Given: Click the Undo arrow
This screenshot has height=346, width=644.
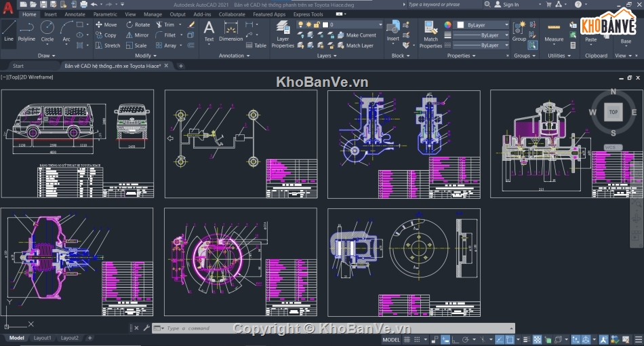Looking at the screenshot, I should 94,5.
